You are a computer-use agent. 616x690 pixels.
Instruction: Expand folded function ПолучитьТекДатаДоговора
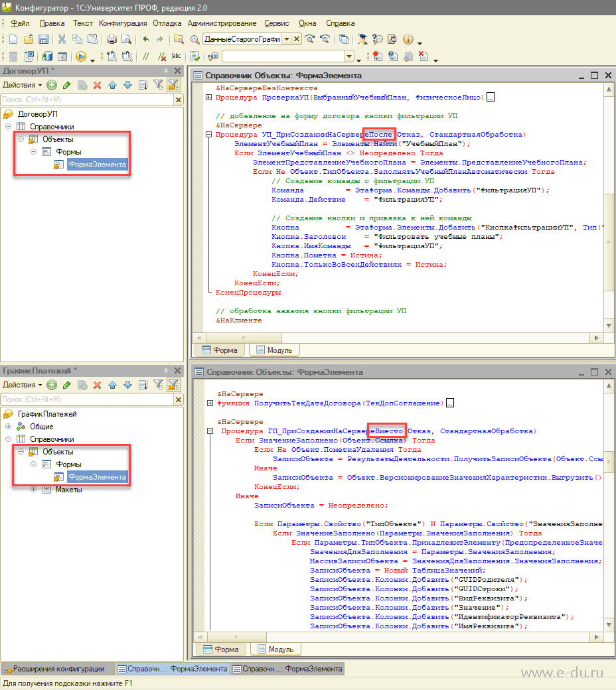click(210, 403)
